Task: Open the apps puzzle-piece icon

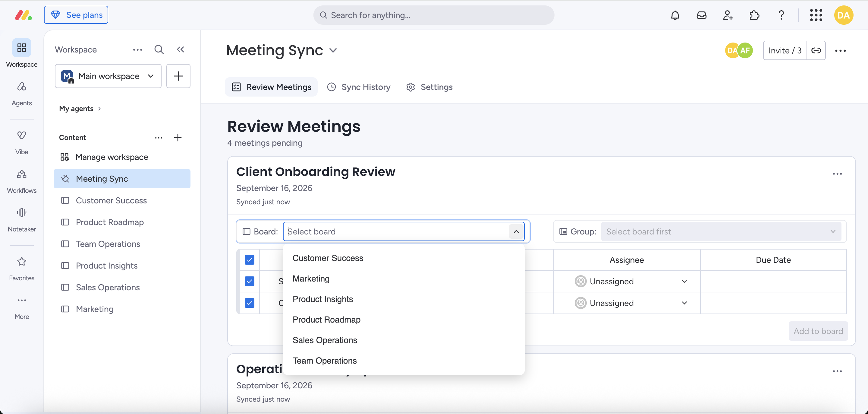Action: pyautogui.click(x=754, y=15)
